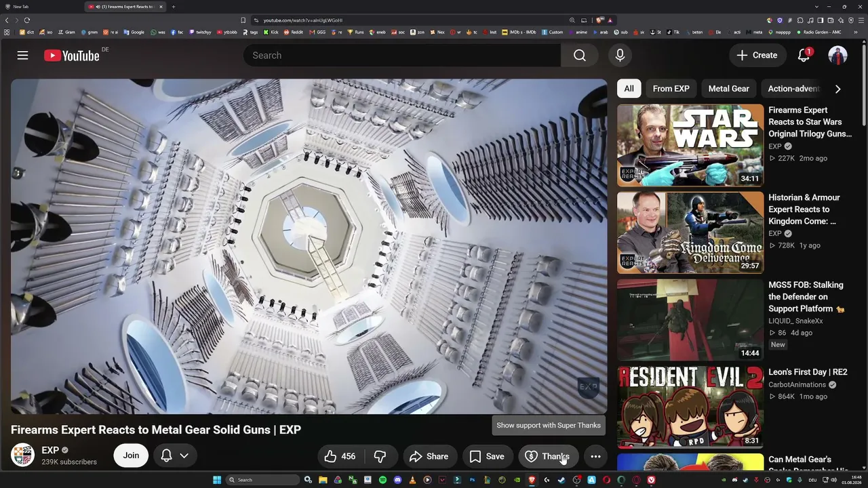Screen dimensions: 868x488
Task: Open the Create menu
Action: [x=757, y=56]
